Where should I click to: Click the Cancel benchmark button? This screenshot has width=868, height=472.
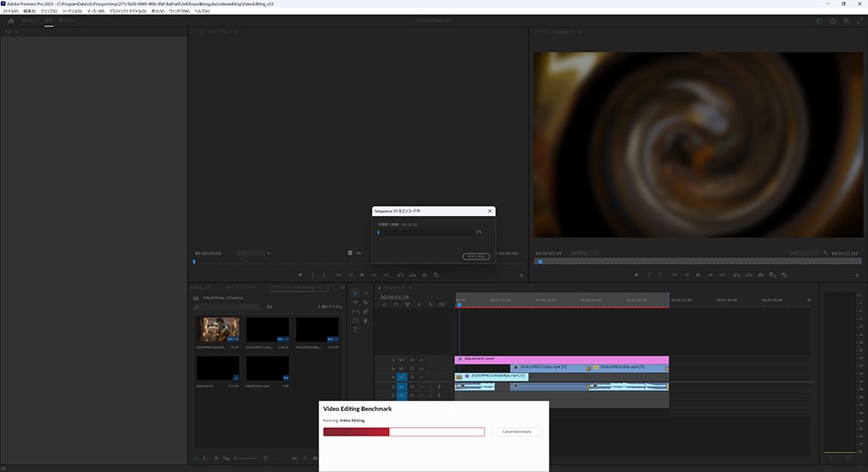click(516, 431)
